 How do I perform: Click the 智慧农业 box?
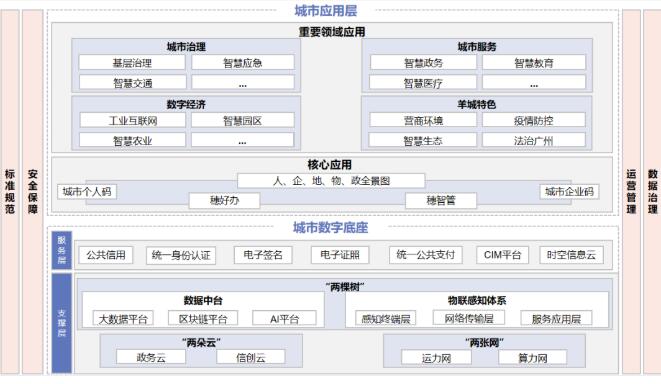[x=132, y=140]
